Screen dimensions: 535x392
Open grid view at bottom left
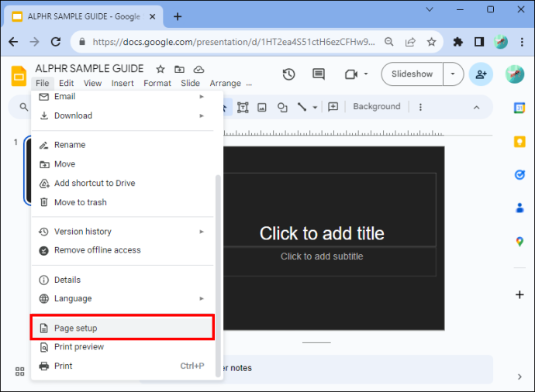(20, 371)
